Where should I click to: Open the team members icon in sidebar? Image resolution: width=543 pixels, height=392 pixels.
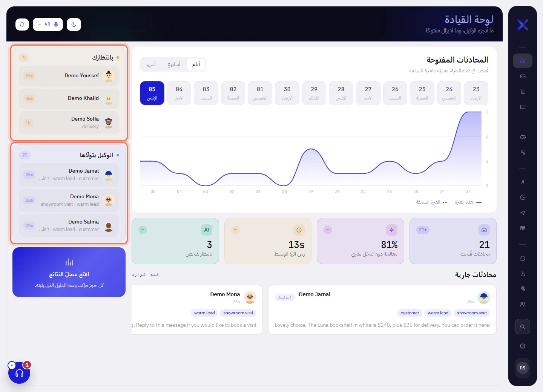coord(523,304)
